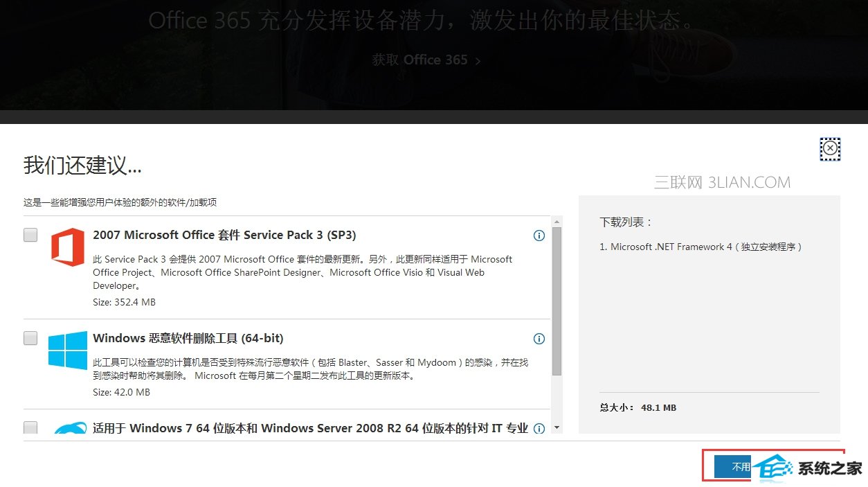Image resolution: width=868 pixels, height=487 pixels.
Task: Click Windows 恶意软件删除工具 (64-bit) title
Action: pyautogui.click(x=188, y=338)
